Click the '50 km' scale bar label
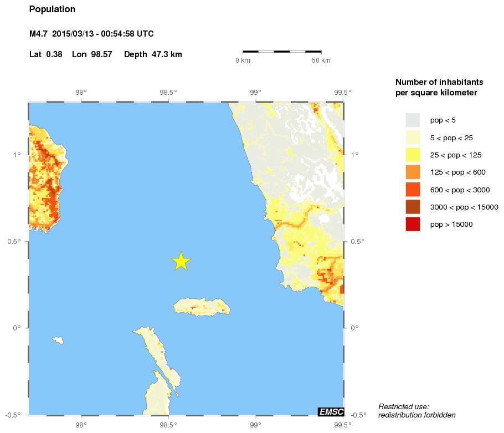This screenshot has height=433, width=504. [321, 60]
